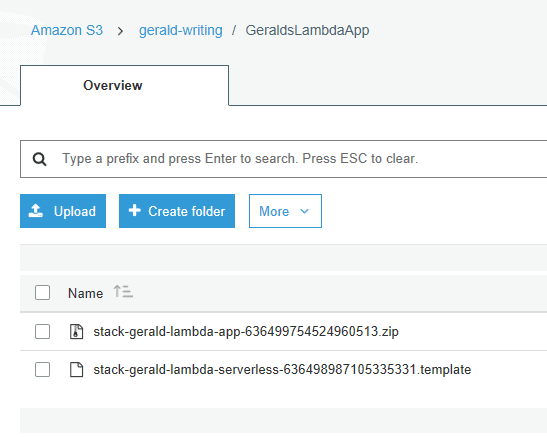Click the Name column header
The image size is (547, 437).
click(x=85, y=293)
